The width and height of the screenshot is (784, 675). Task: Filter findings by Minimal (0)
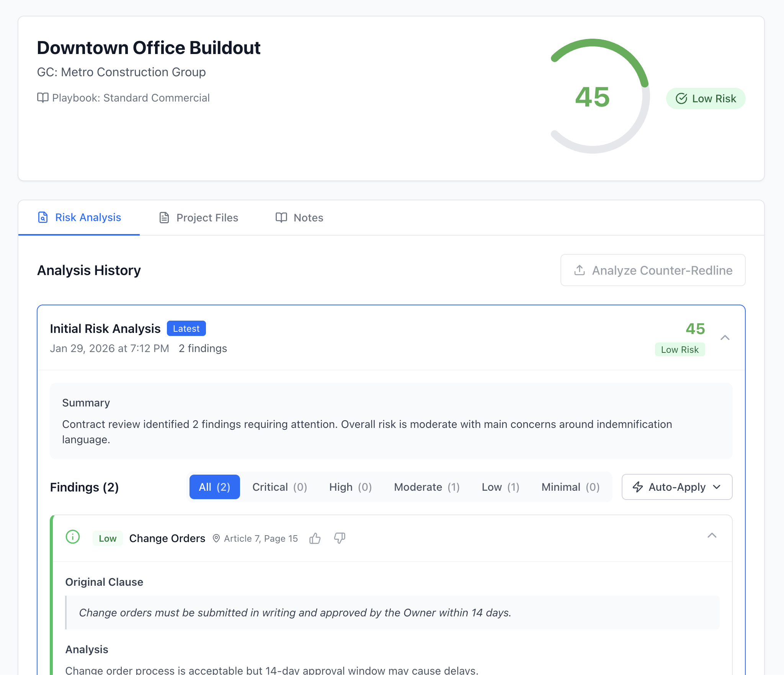click(x=570, y=487)
